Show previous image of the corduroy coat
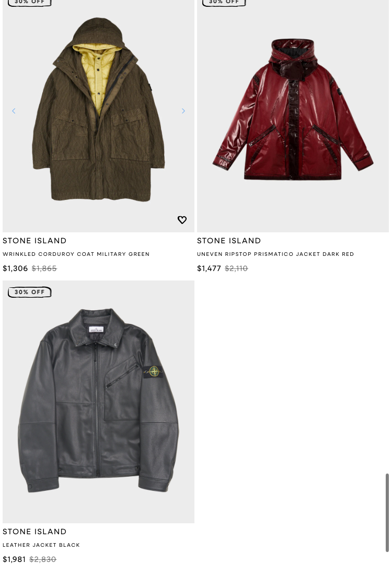 [14, 111]
